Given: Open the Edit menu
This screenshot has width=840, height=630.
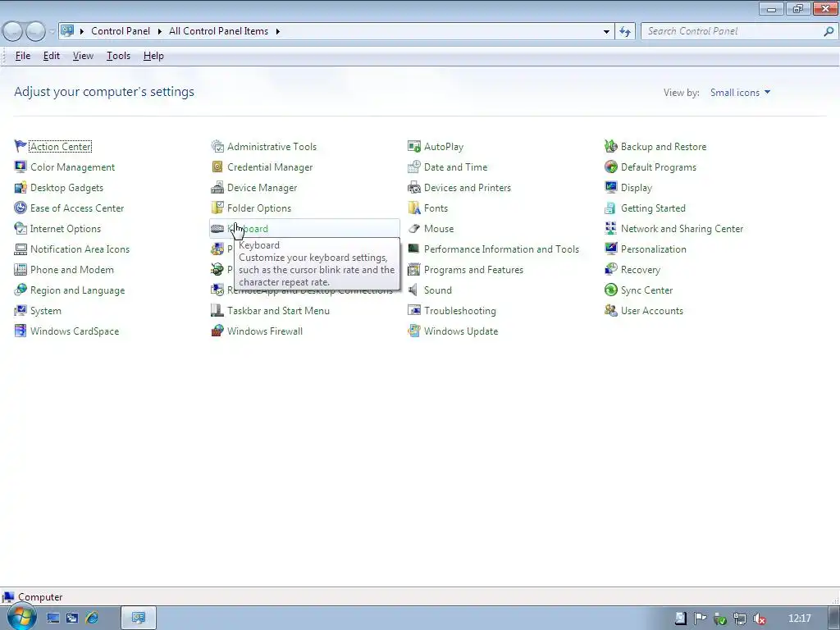Looking at the screenshot, I should pyautogui.click(x=52, y=56).
